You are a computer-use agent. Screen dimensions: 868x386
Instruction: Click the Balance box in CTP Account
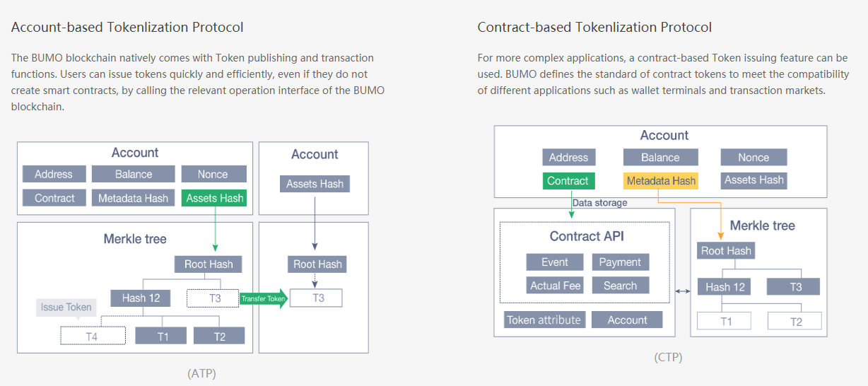(660, 158)
